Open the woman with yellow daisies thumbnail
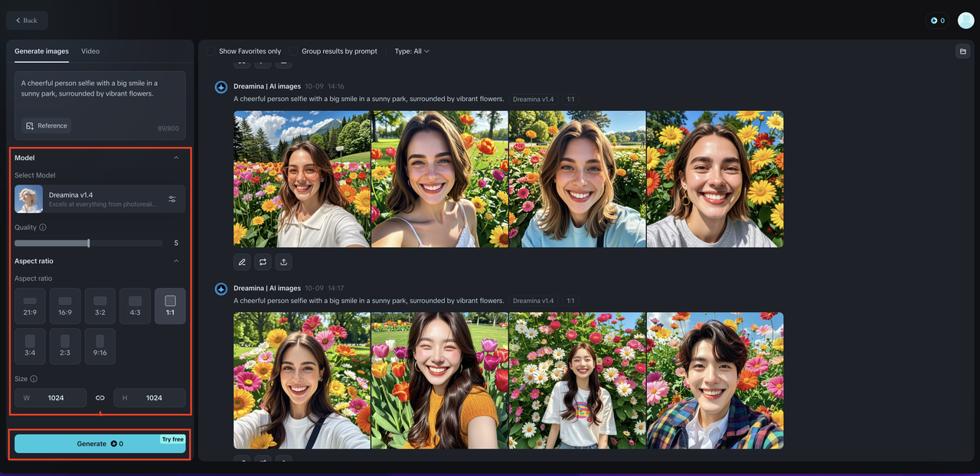The image size is (980, 476). pyautogui.click(x=715, y=179)
